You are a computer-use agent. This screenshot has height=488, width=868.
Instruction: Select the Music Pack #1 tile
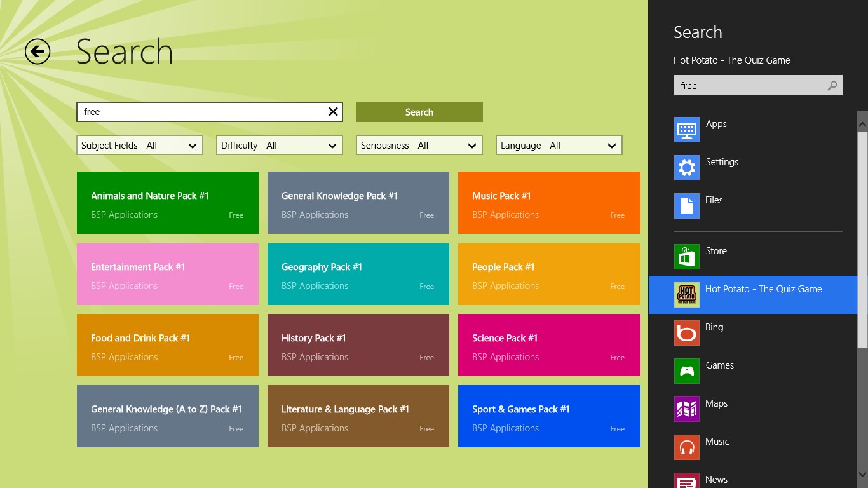click(x=549, y=203)
